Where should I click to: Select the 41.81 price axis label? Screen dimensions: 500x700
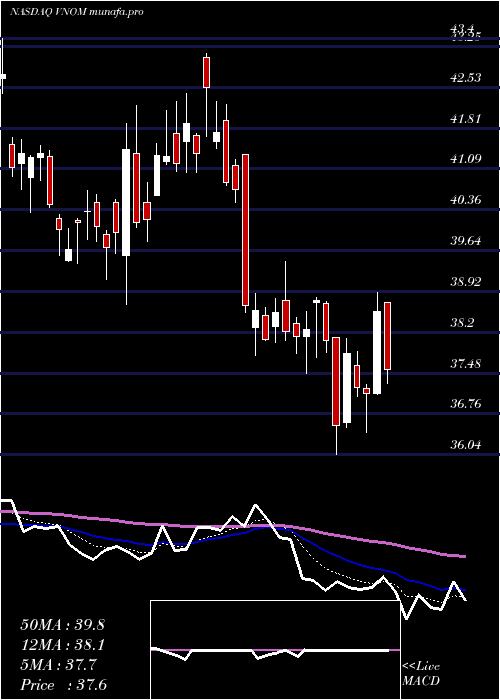coord(466,119)
